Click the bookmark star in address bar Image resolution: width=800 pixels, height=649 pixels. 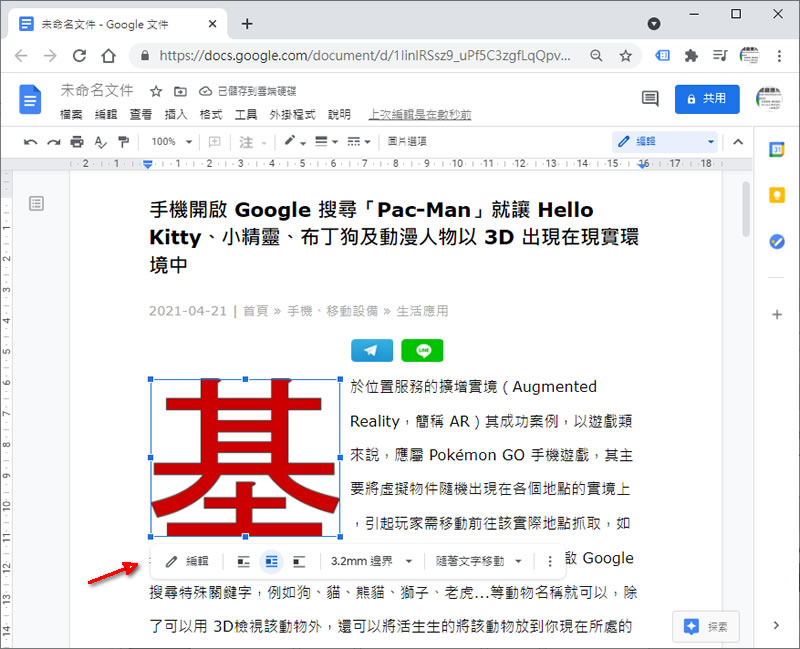[626, 55]
